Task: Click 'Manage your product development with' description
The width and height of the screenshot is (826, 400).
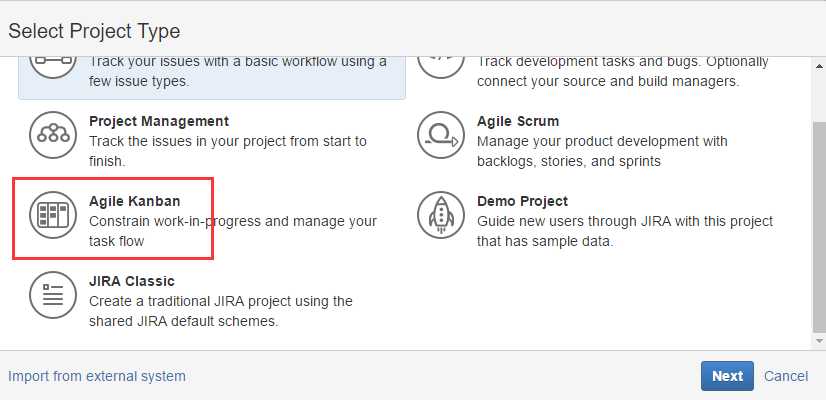Action: [602, 151]
